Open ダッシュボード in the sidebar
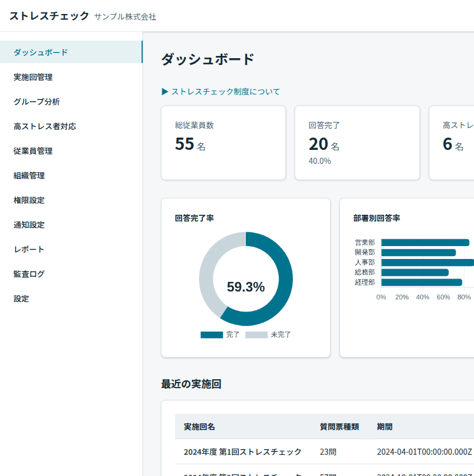 coord(41,53)
